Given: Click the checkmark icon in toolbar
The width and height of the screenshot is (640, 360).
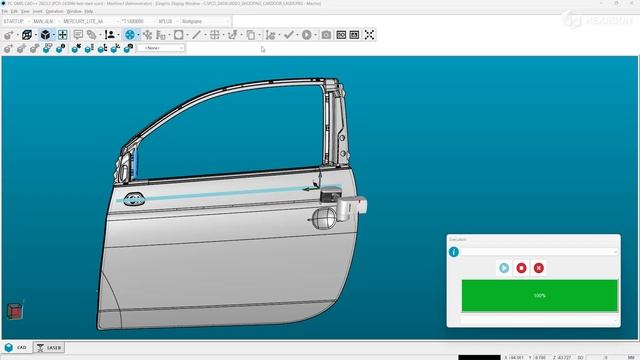Looking at the screenshot, I should [289, 35].
